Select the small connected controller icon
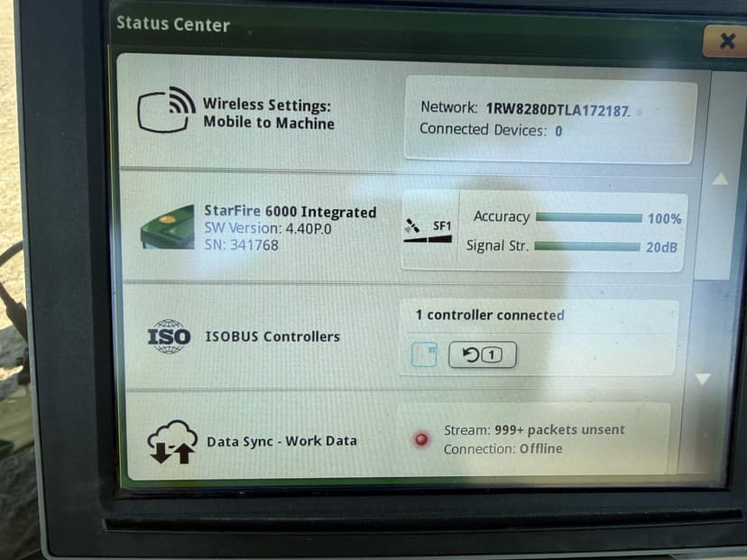Screen dimensions: 747x560 [423, 355]
